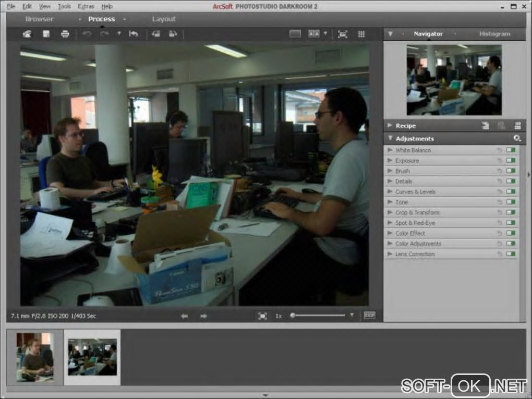This screenshot has height=399, width=532.
Task: Go to next image arrow
Action: [x=203, y=316]
